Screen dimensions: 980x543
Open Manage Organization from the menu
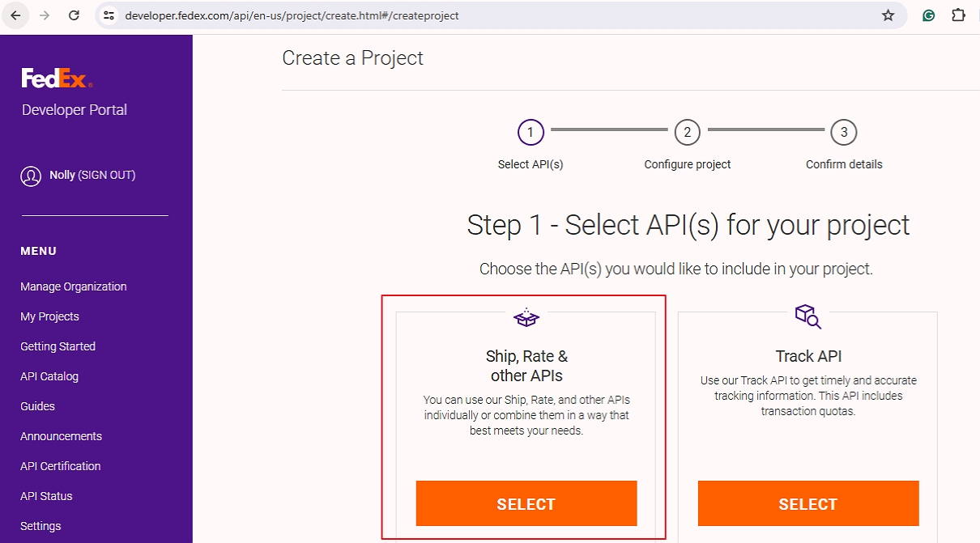(74, 286)
